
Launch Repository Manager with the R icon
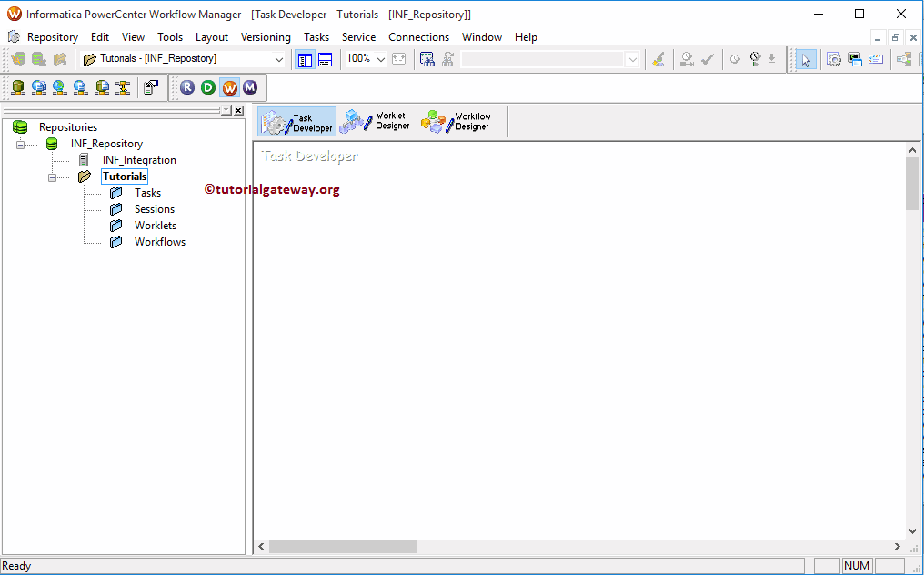(x=187, y=87)
